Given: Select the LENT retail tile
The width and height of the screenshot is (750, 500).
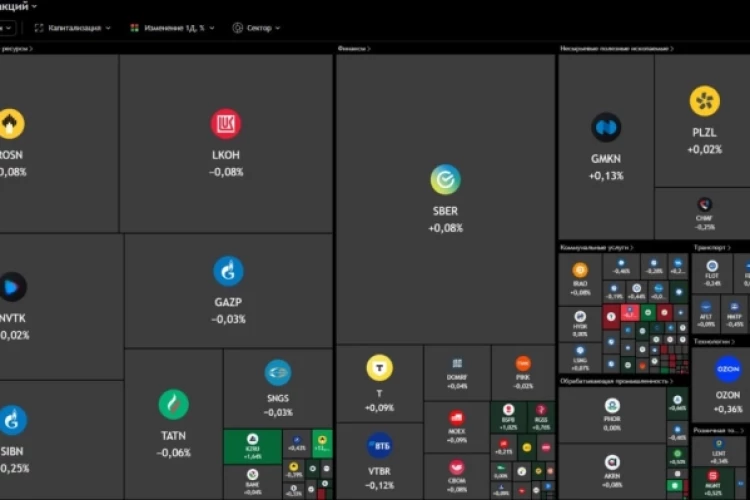Looking at the screenshot, I should coord(719,451).
